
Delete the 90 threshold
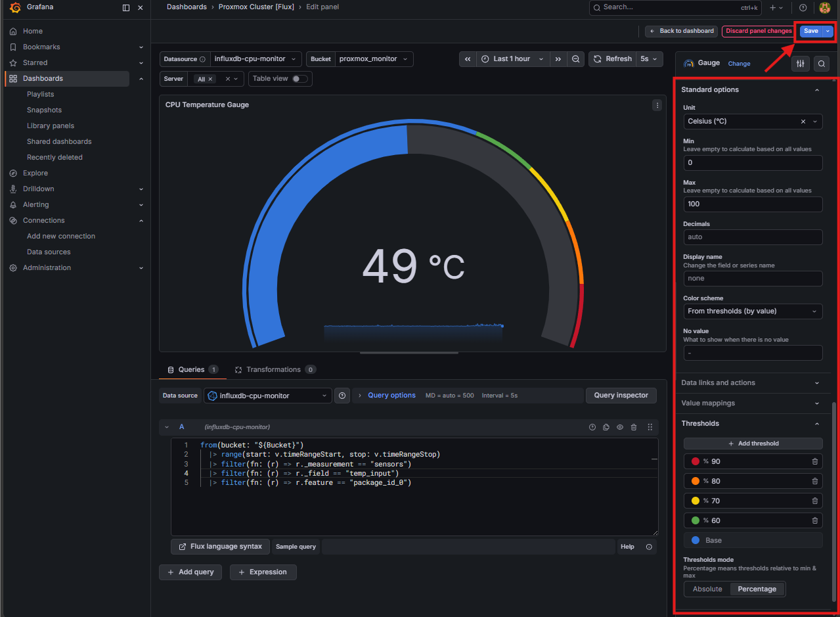(x=815, y=461)
